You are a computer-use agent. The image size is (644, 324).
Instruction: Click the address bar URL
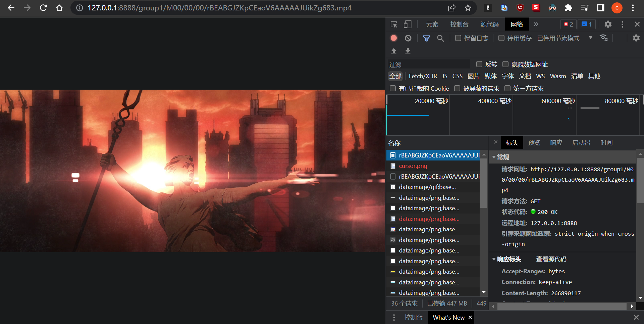coord(219,8)
